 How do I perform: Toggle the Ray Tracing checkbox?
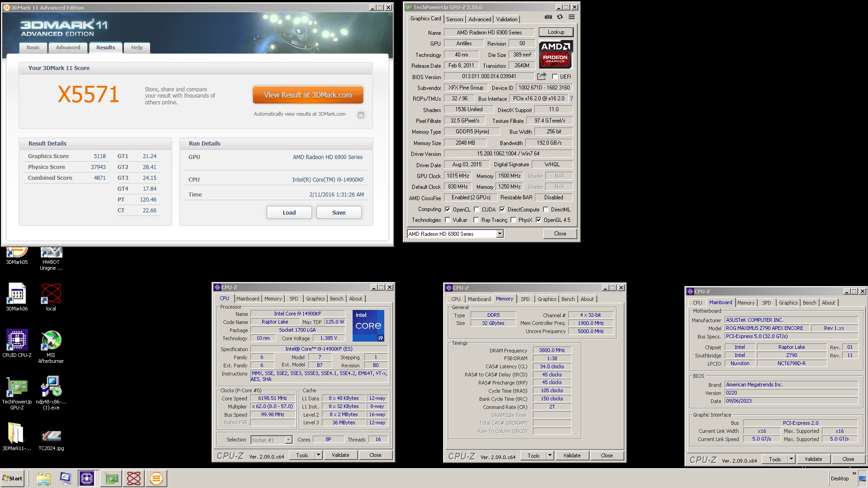tap(476, 220)
